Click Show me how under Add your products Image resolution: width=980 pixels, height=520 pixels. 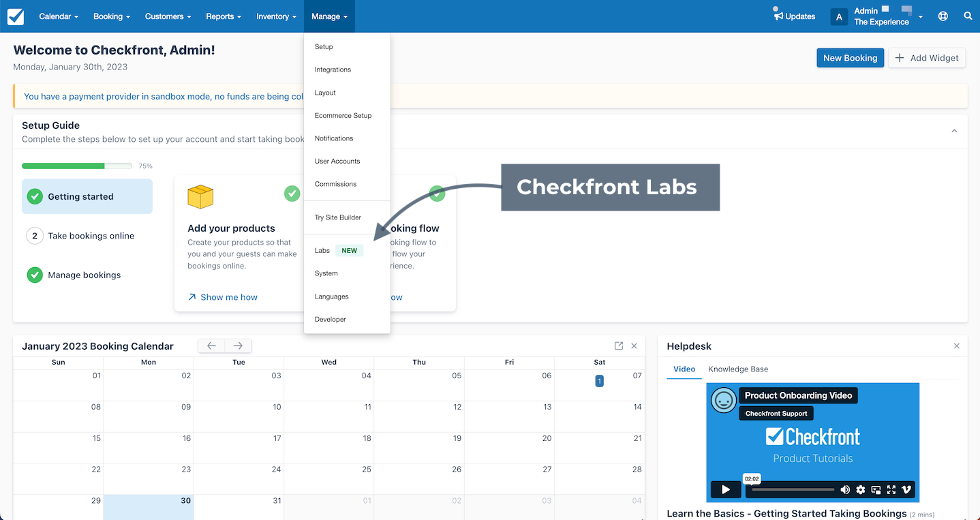coord(222,297)
